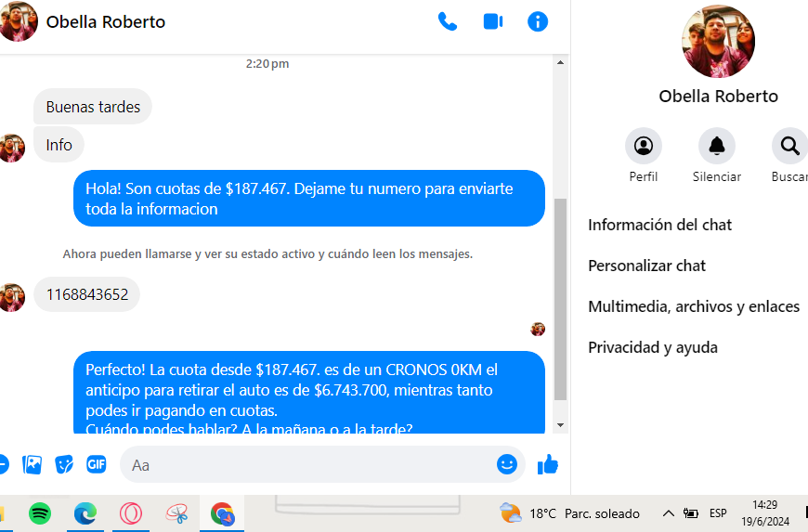Attach a photo or file

32,464
